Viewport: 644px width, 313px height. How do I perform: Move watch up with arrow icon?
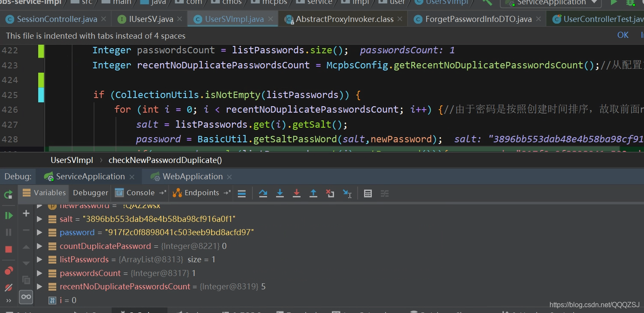[26, 247]
